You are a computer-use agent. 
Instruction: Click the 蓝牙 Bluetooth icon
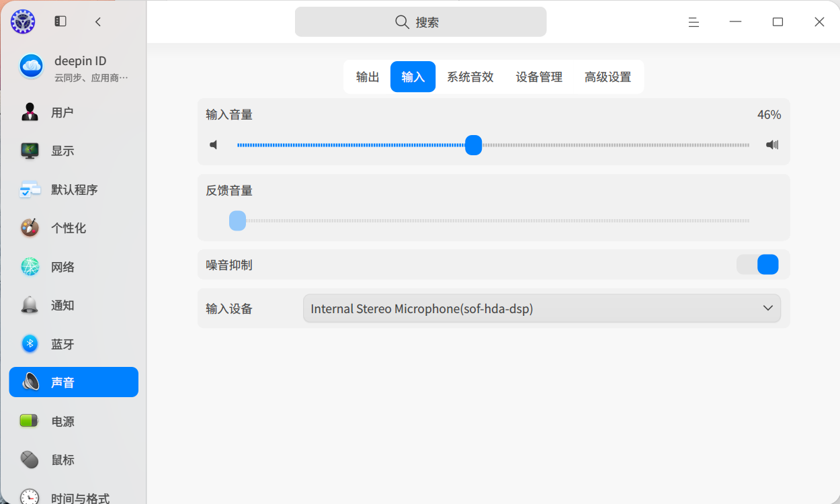(x=30, y=344)
